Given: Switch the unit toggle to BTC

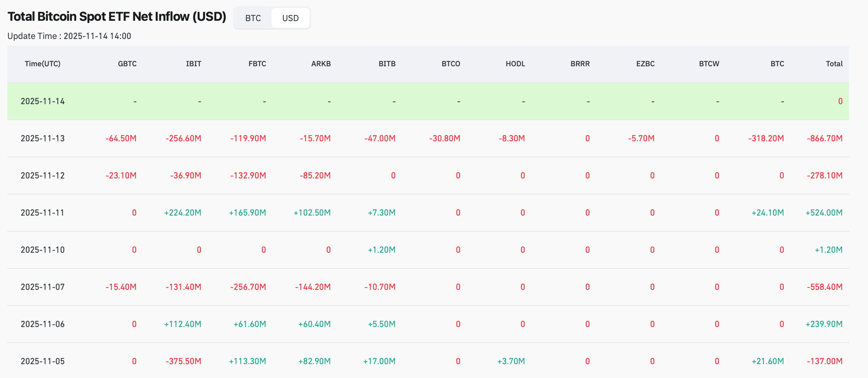Looking at the screenshot, I should pos(253,18).
